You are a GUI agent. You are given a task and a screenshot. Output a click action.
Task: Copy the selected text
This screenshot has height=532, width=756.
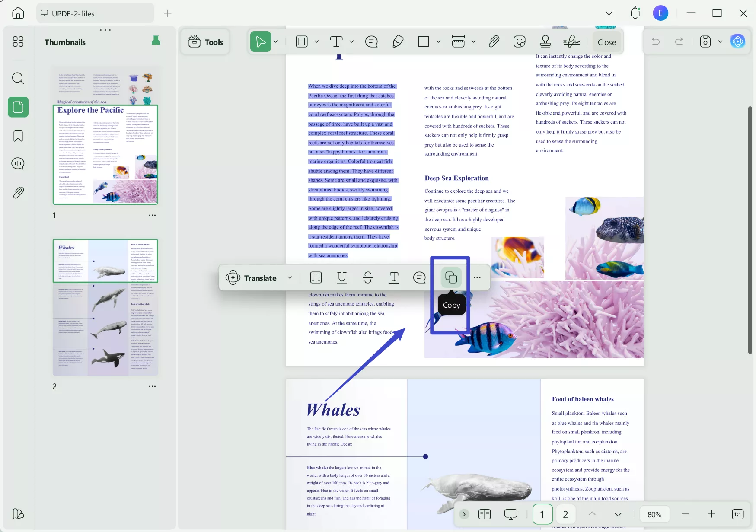[x=451, y=277]
